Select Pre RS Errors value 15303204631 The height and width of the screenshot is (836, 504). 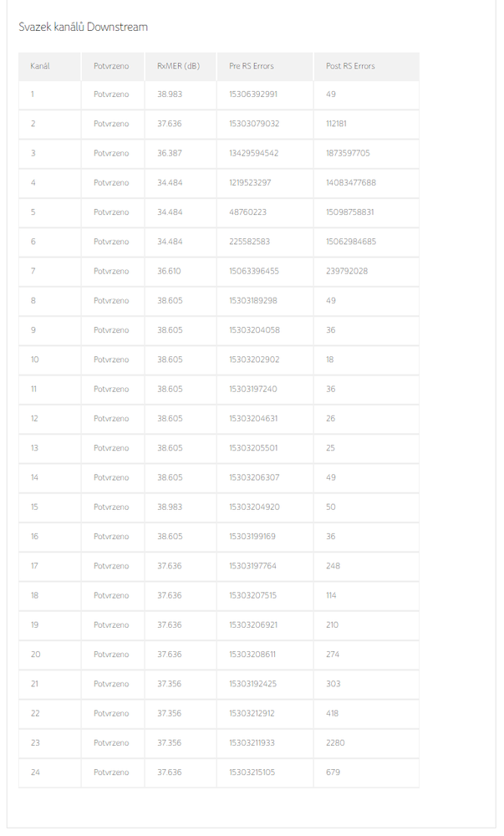[x=253, y=418]
